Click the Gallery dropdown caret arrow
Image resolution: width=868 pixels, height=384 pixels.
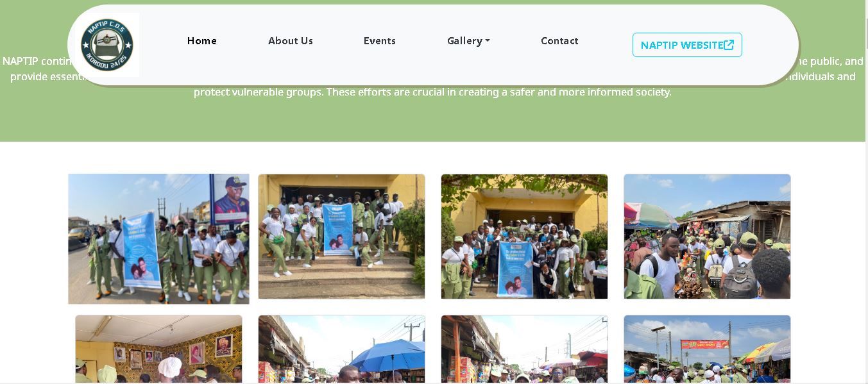(488, 42)
